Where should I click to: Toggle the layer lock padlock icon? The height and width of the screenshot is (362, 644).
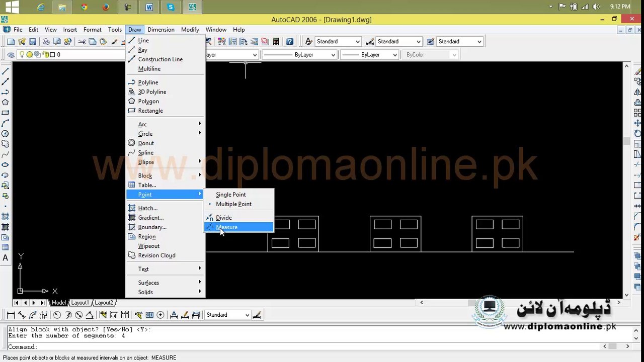[46, 55]
